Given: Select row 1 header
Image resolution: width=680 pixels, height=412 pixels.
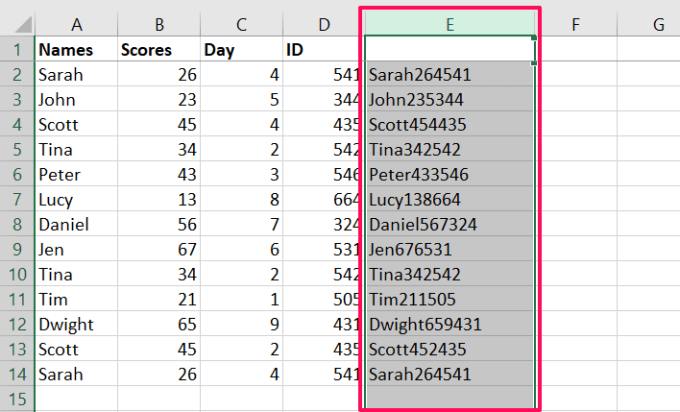Looking at the screenshot, I should coord(17,49).
